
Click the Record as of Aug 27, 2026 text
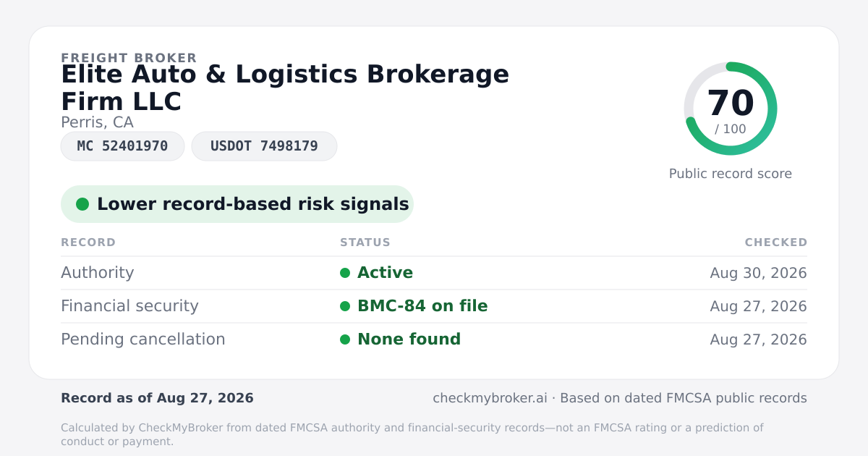pyautogui.click(x=157, y=398)
